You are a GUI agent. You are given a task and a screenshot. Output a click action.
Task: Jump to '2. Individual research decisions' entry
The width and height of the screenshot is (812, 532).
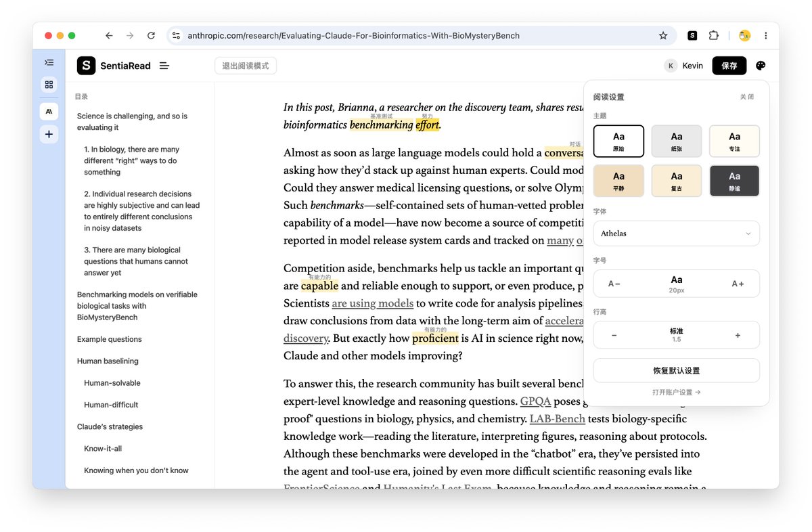[x=142, y=211]
